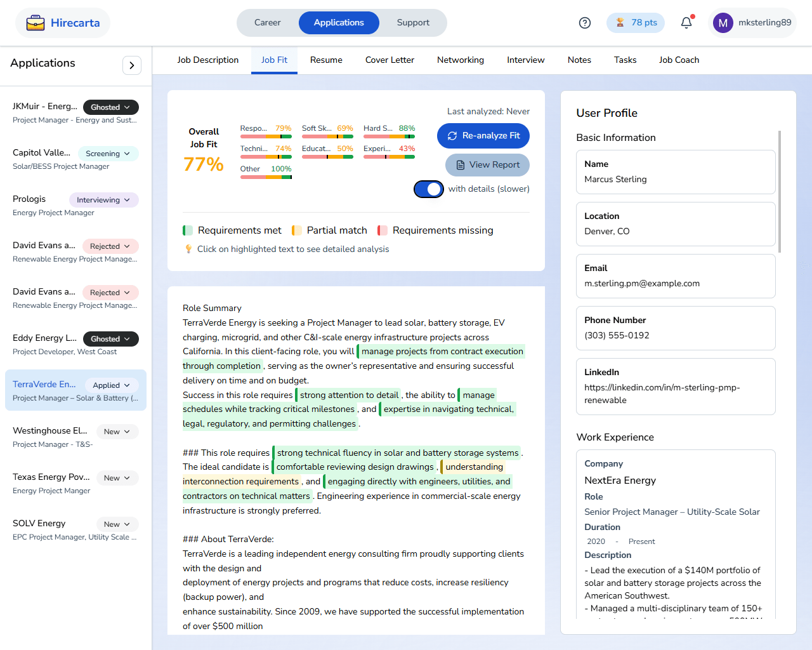Click the green Requirements met legend marker
This screenshot has height=650, width=812.
point(188,230)
